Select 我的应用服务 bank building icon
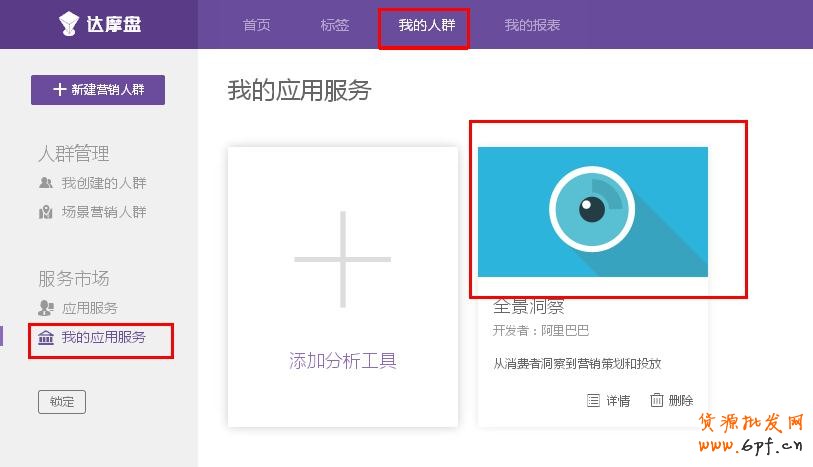 coord(46,338)
